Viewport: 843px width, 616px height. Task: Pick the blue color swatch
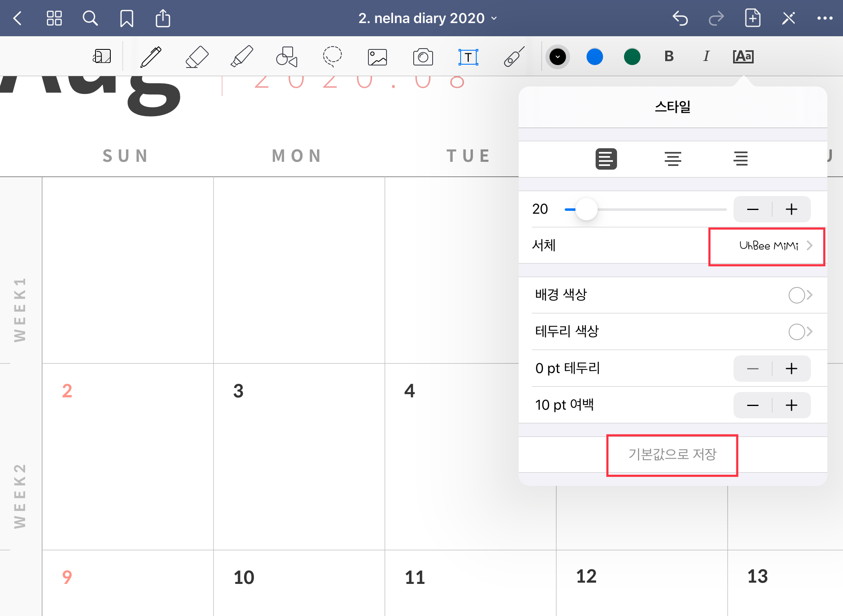click(x=594, y=57)
